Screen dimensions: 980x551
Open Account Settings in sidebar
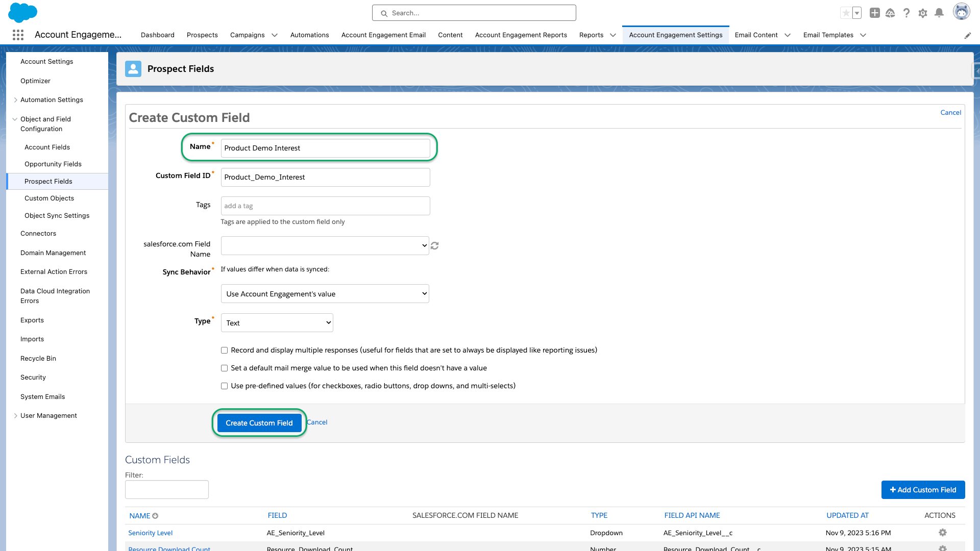[47, 62]
